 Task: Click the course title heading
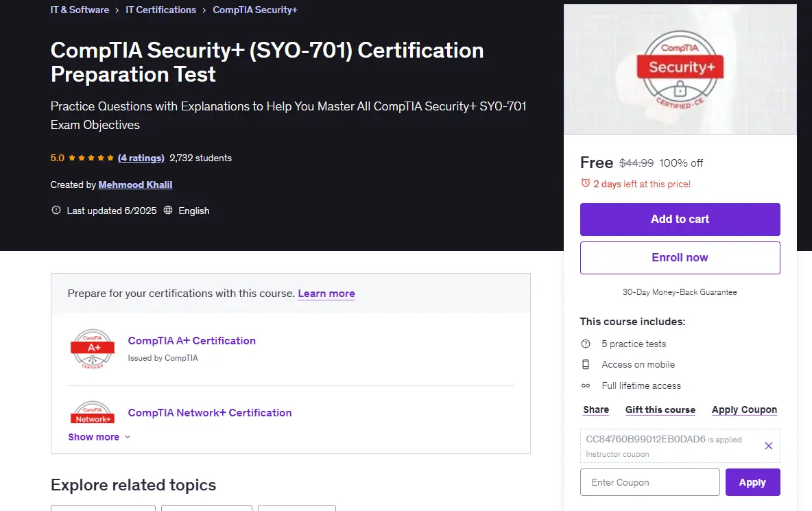click(x=267, y=62)
